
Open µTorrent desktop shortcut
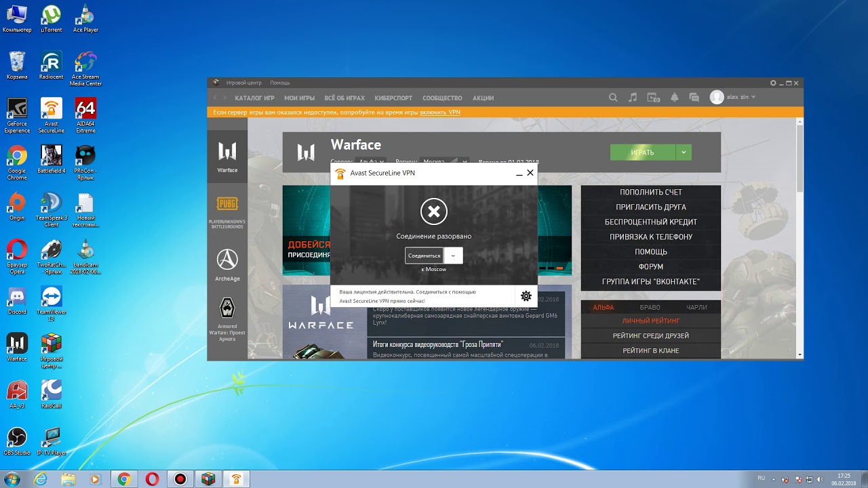tap(52, 19)
